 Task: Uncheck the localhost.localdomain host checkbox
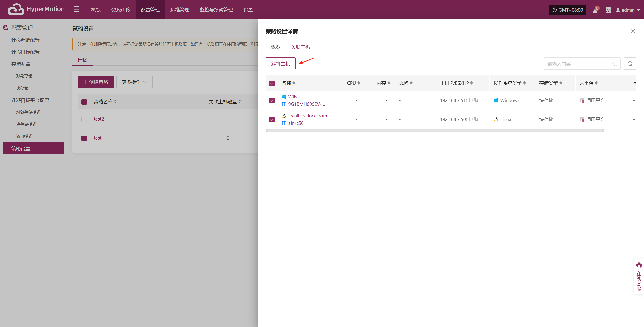(x=272, y=119)
